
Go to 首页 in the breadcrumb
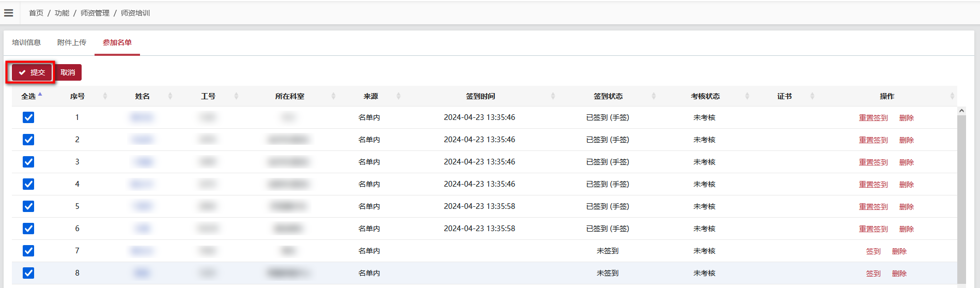pyautogui.click(x=36, y=13)
